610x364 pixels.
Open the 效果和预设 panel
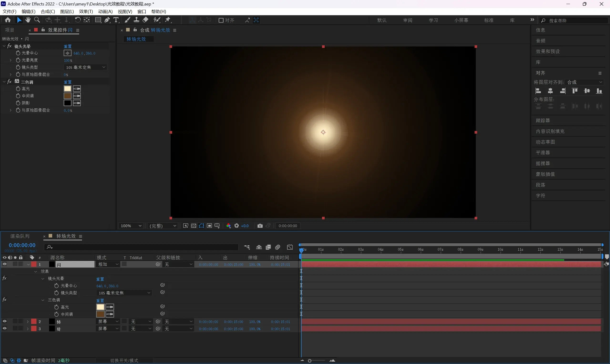pyautogui.click(x=548, y=51)
